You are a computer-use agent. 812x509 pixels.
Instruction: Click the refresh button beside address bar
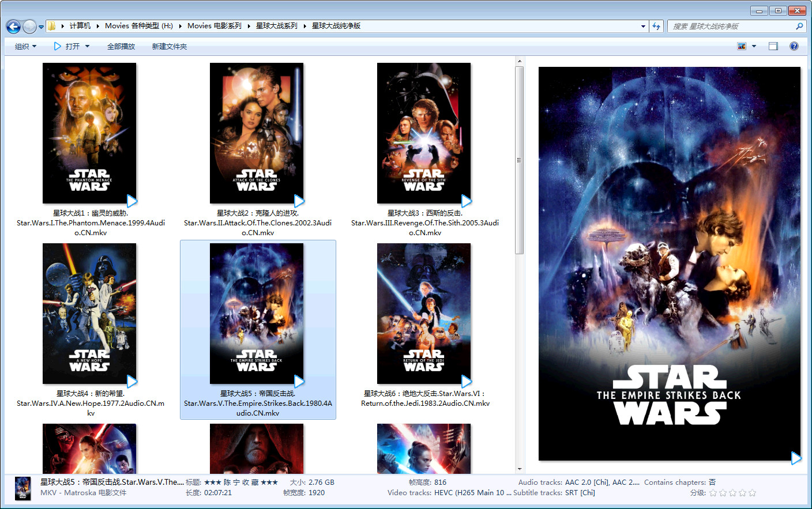656,26
